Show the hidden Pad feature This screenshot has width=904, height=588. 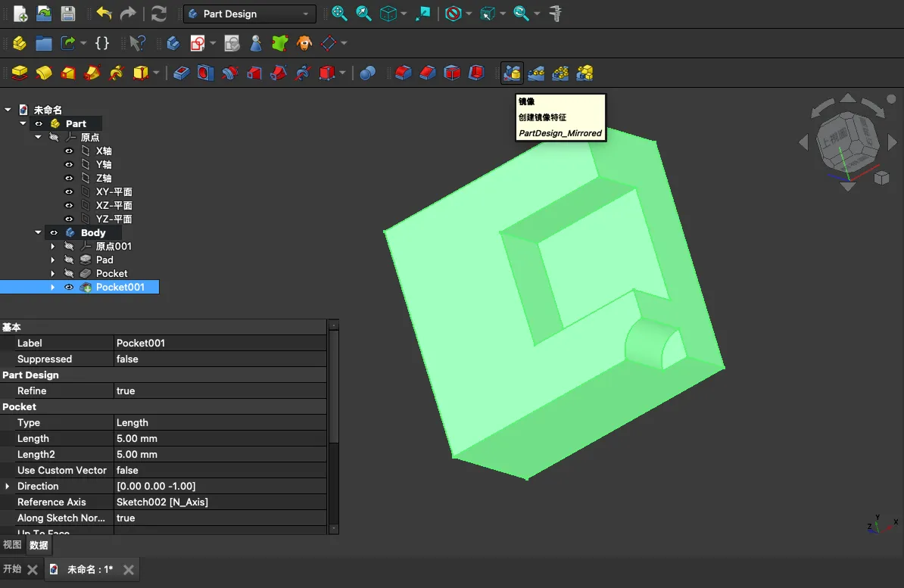69,260
